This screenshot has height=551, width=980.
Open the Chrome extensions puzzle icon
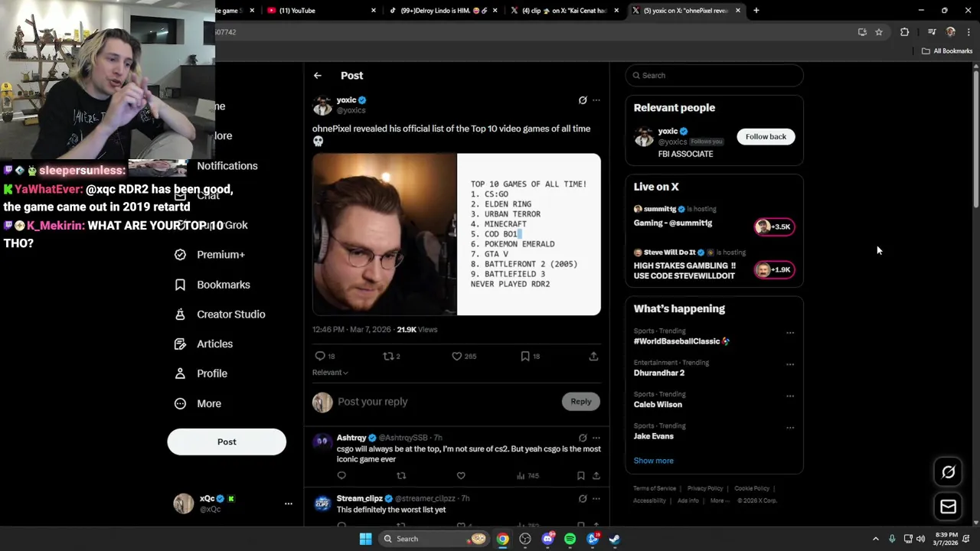pyautogui.click(x=905, y=32)
